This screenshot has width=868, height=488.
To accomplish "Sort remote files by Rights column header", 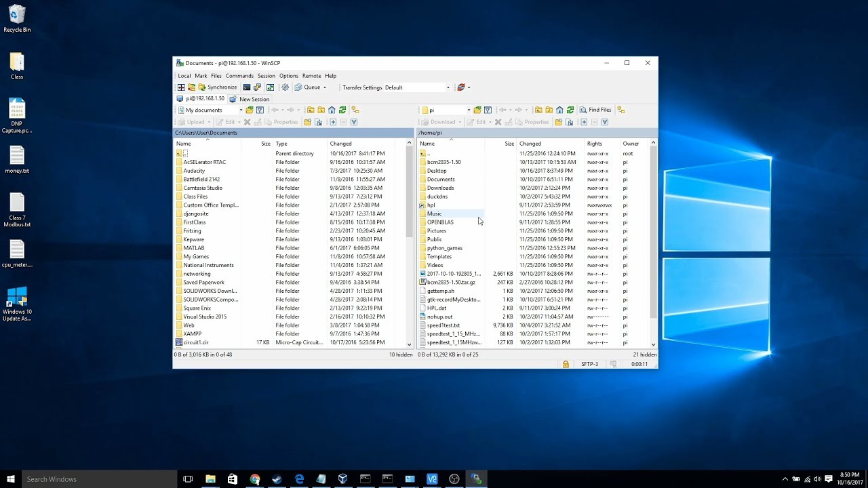I will (x=603, y=144).
